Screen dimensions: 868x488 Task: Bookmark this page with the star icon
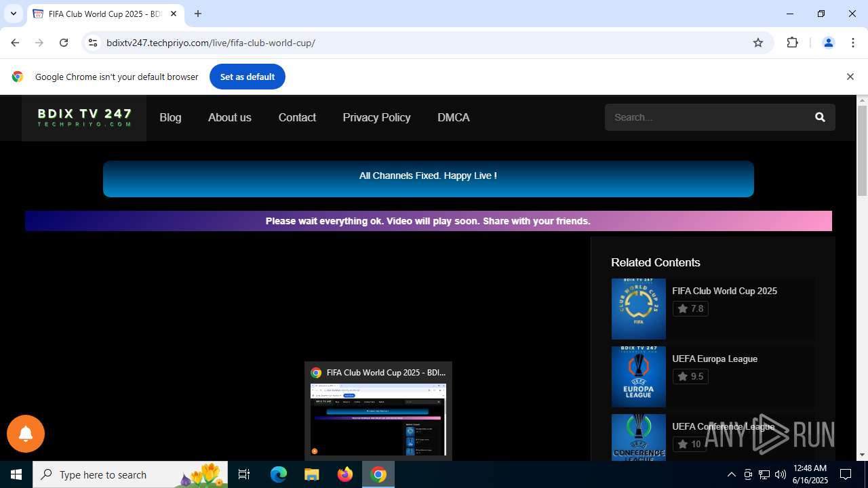click(758, 43)
